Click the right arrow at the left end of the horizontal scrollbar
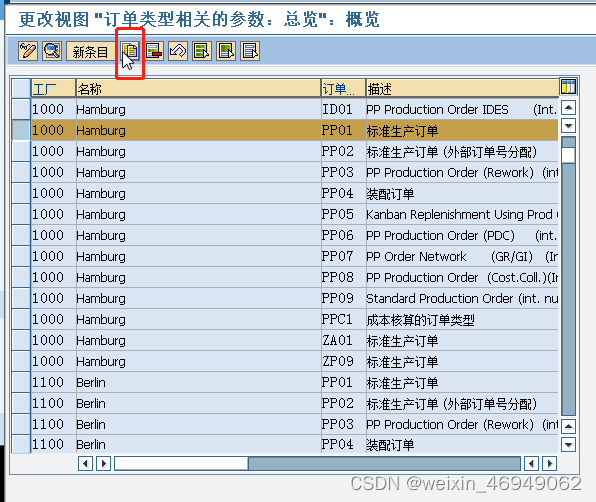This screenshot has height=502, width=596. click(103, 464)
